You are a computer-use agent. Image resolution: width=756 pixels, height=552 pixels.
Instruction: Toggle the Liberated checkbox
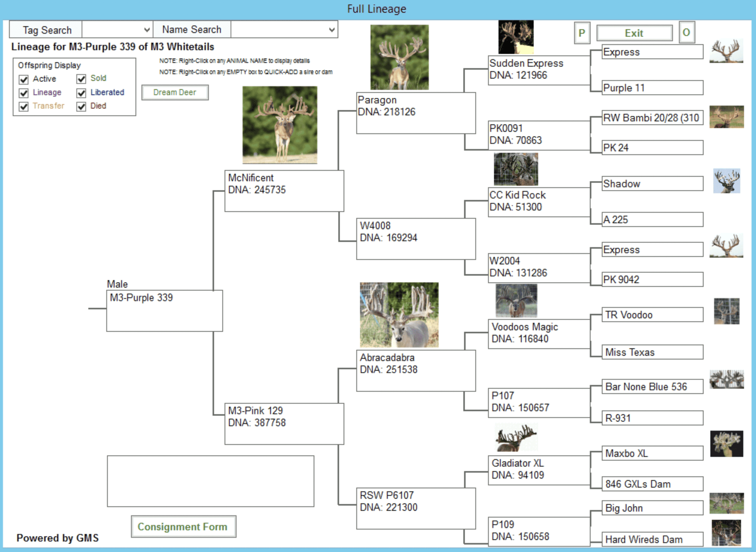[81, 93]
